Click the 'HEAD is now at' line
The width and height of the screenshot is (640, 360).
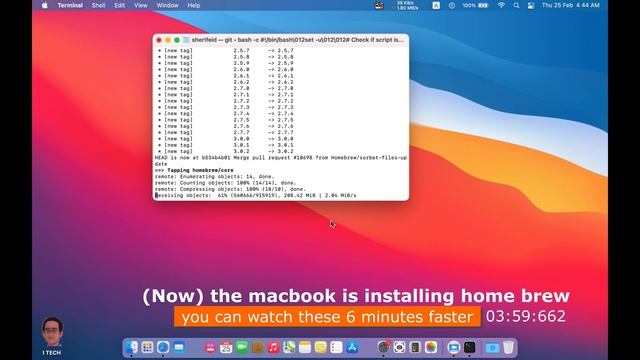click(281, 160)
